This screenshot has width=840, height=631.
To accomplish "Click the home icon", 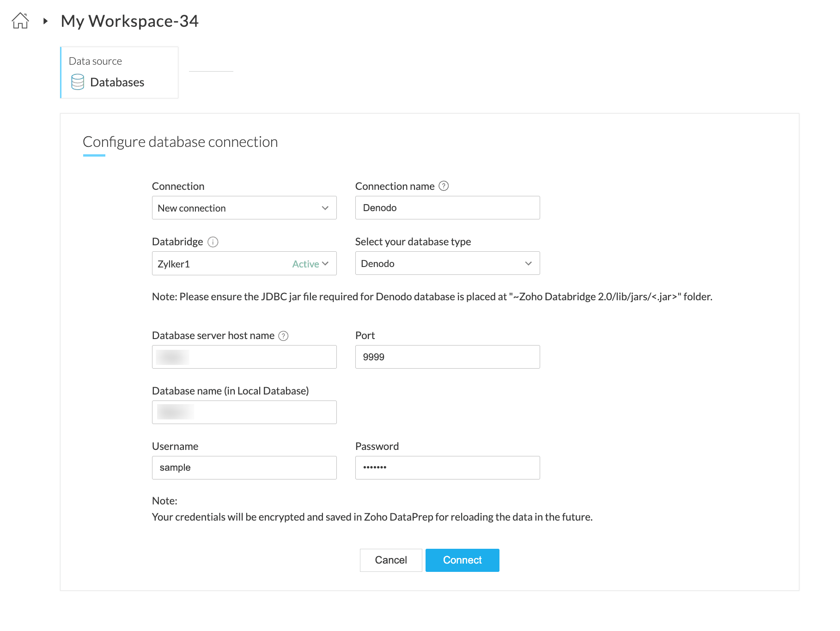I will 20,21.
